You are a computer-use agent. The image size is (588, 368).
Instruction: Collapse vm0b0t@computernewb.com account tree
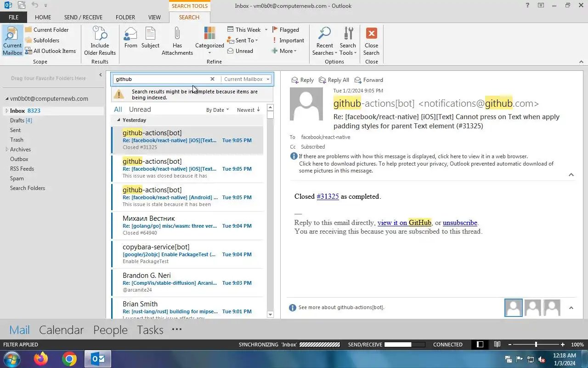point(7,99)
